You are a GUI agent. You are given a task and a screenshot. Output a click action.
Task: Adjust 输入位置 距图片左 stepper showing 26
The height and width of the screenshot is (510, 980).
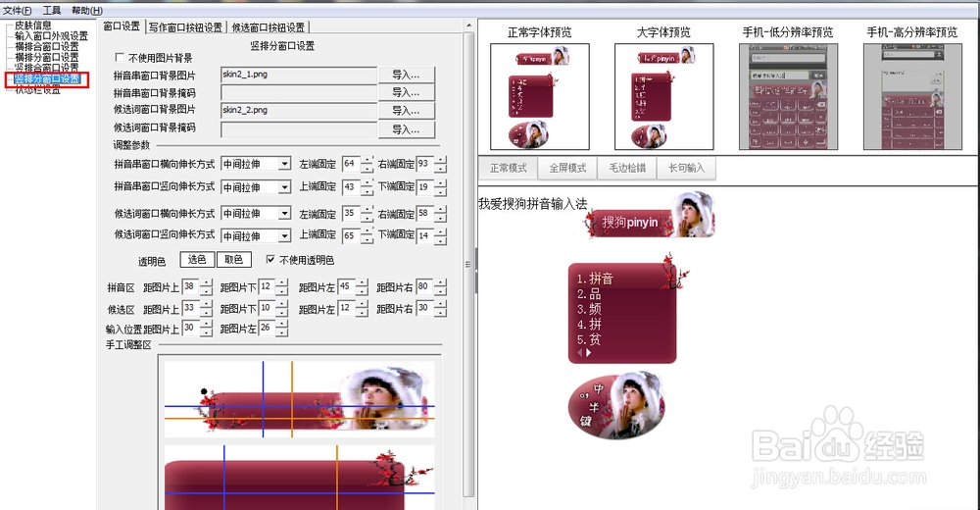(x=282, y=329)
